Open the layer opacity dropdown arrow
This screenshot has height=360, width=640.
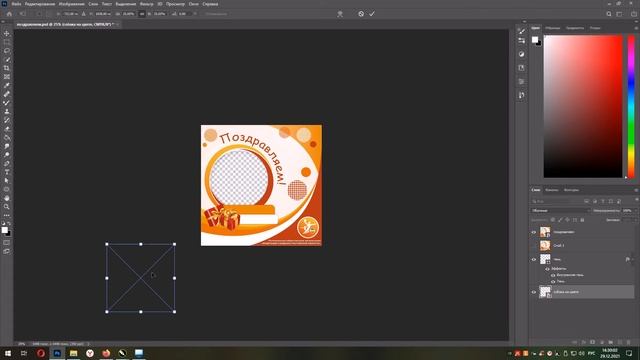635,211
